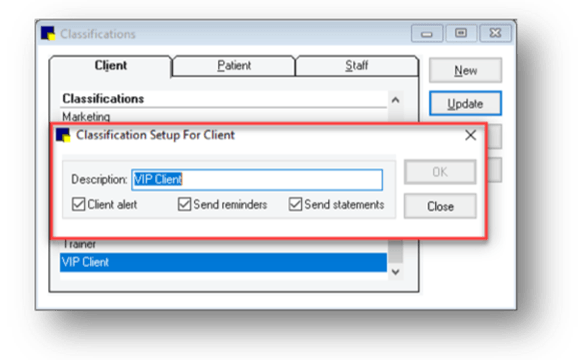Minimize the Classifications window
585x360 pixels.
pos(427,34)
